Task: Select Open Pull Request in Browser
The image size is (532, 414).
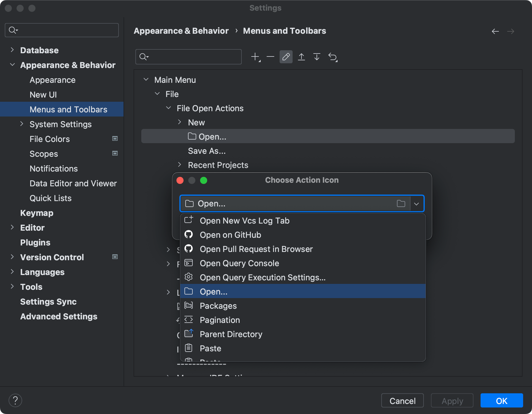Action: (x=303, y=249)
